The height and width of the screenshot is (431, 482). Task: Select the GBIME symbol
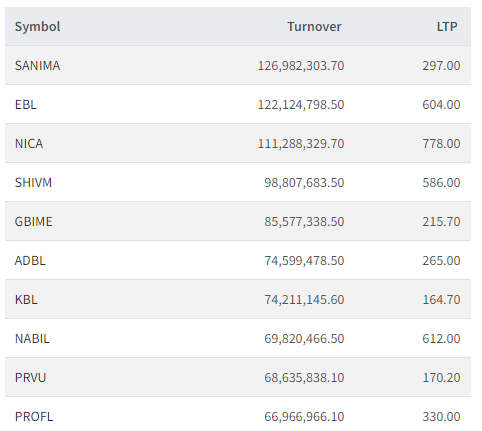[34, 222]
